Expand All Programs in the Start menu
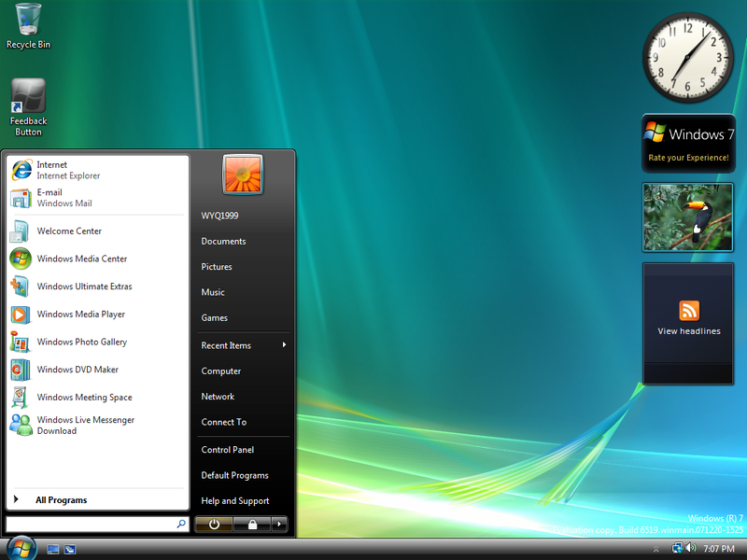Viewport: 747px width, 560px height. (x=60, y=499)
